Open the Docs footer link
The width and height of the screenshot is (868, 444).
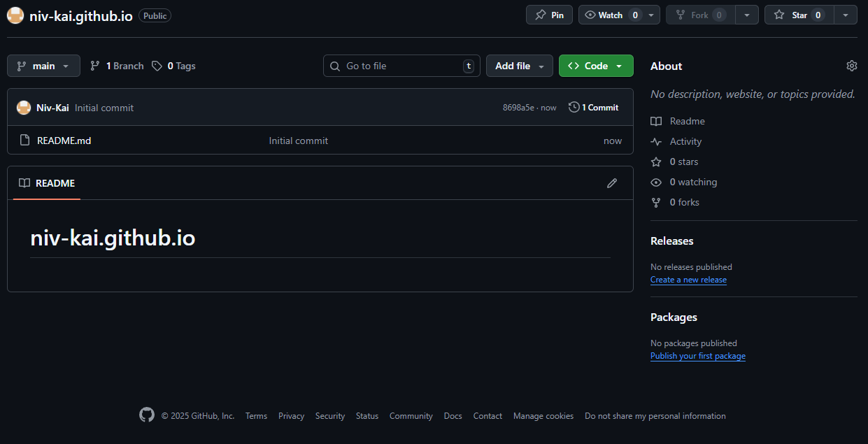pos(453,416)
